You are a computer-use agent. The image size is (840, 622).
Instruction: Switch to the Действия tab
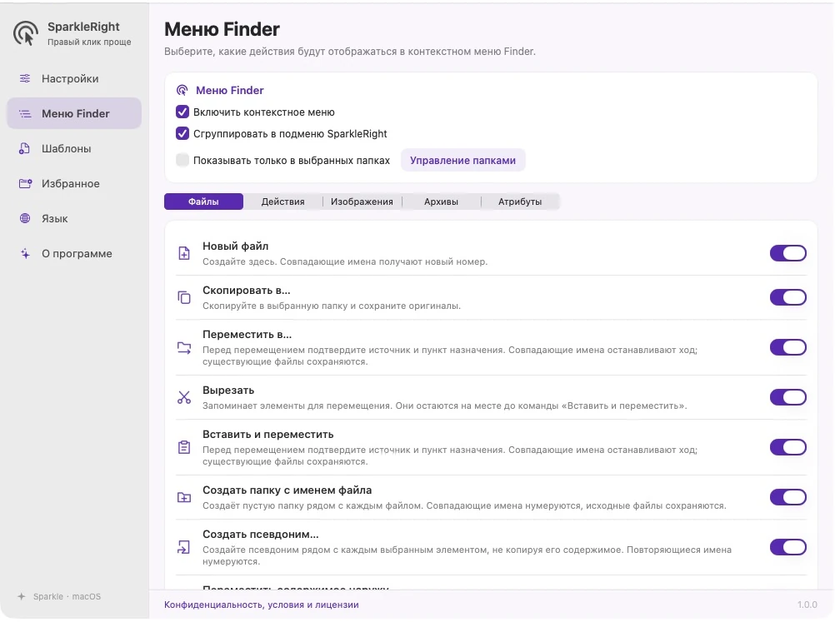(x=282, y=202)
